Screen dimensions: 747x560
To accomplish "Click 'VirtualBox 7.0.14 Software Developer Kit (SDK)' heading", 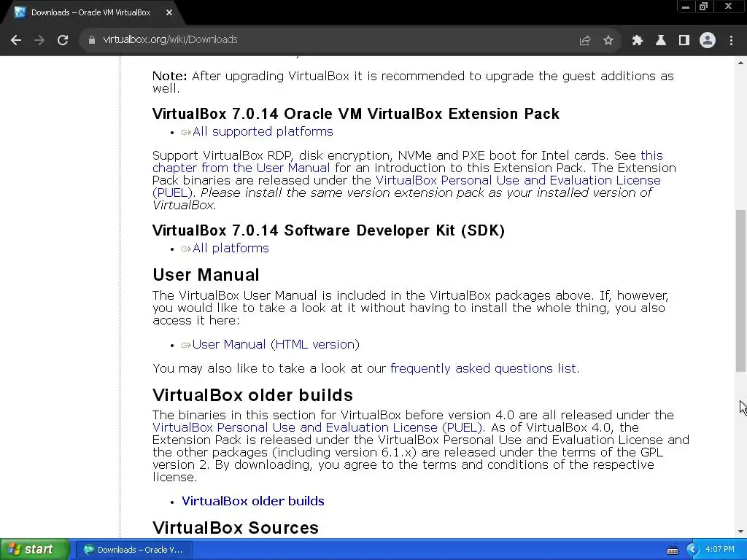I will click(328, 230).
